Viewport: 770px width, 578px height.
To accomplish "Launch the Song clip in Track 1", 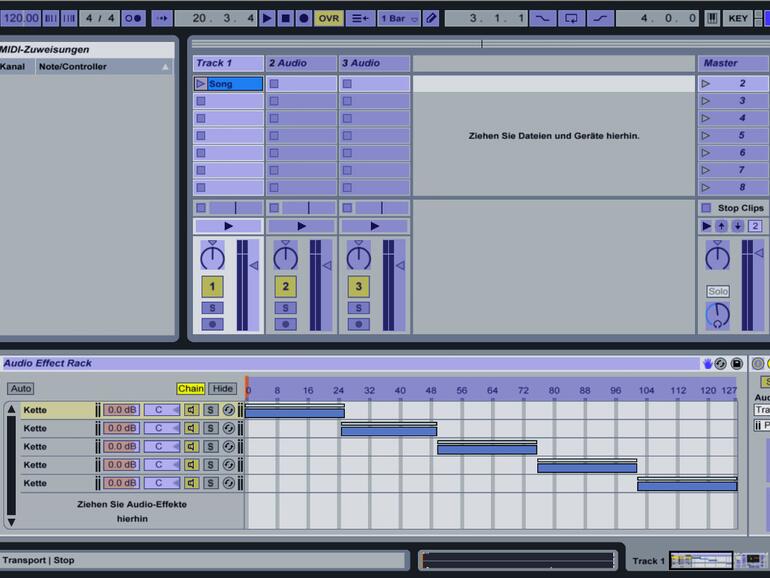I will [201, 84].
